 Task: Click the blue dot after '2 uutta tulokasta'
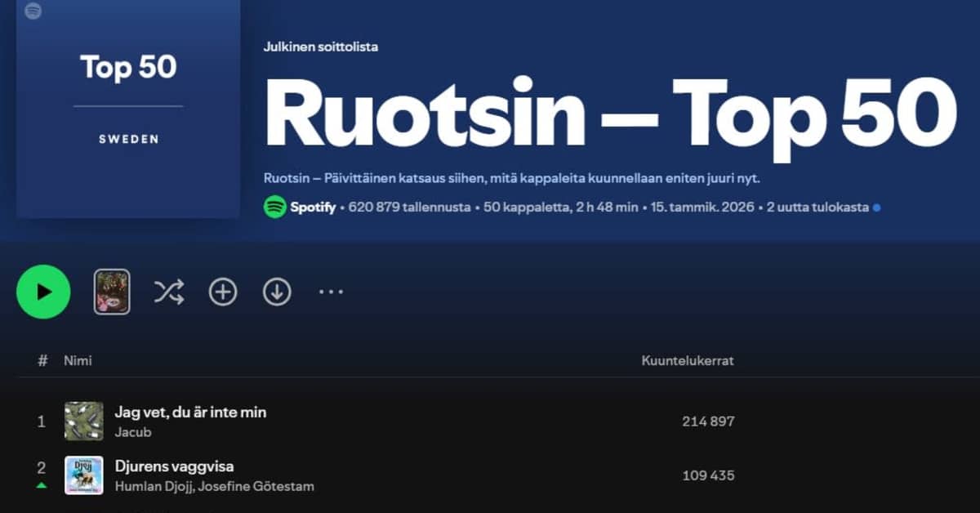(x=876, y=208)
